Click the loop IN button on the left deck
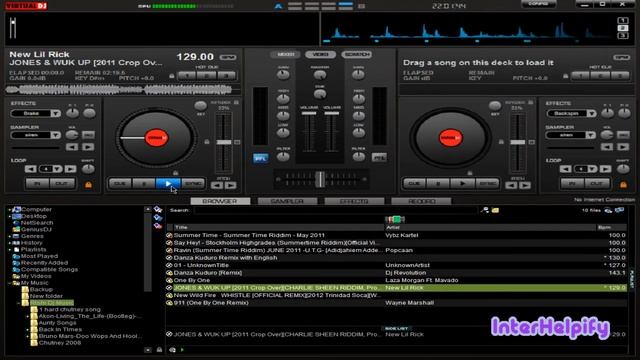Image resolution: width=640 pixels, height=360 pixels. pos(37,184)
